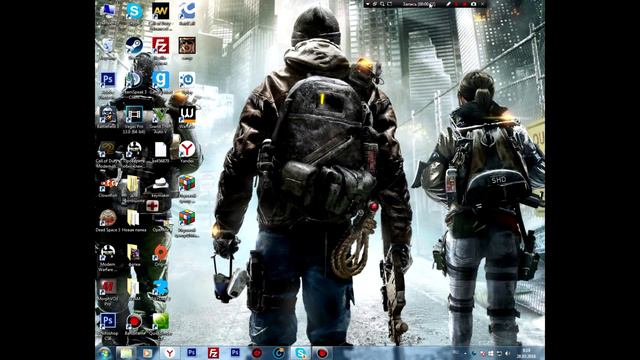Open the top Adobe Photoshop desktop shortcut
Screen dimensions: 640x360
(x=108, y=80)
